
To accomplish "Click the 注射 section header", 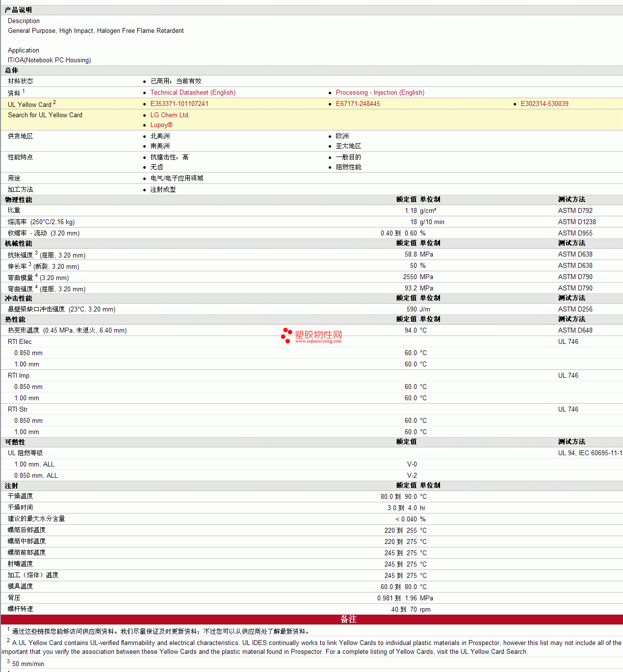I will click(x=11, y=486).
